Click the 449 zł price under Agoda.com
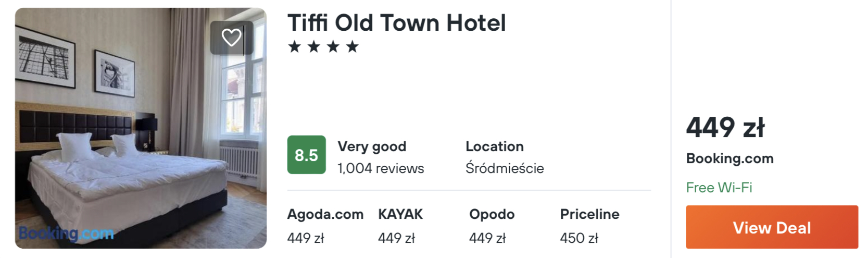Screen dimensions: 868x258 pos(306,238)
